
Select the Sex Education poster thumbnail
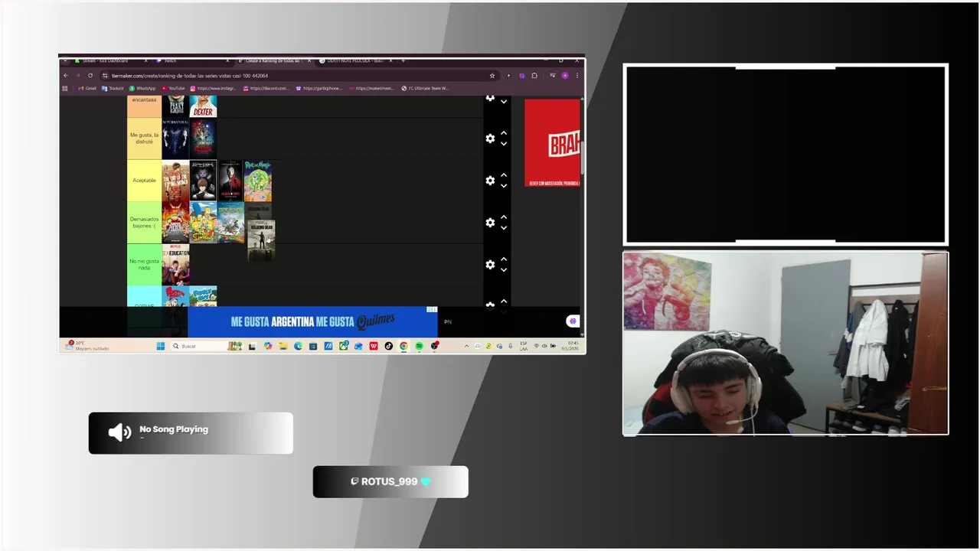click(x=175, y=265)
